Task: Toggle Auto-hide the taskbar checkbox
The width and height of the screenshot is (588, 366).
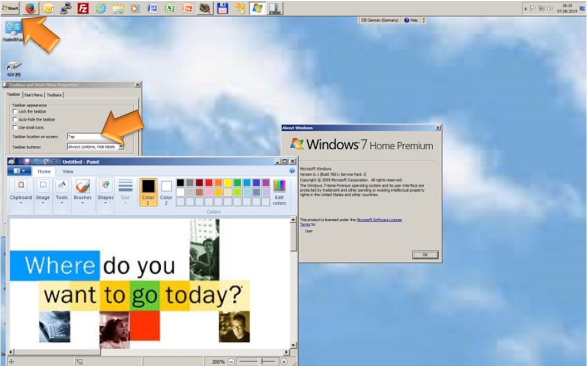Action: [x=15, y=119]
